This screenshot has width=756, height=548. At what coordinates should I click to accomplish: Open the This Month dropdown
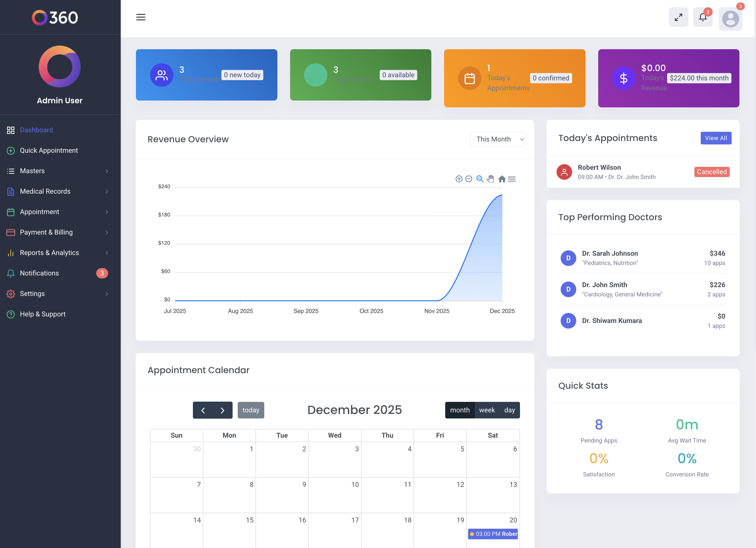coord(498,139)
